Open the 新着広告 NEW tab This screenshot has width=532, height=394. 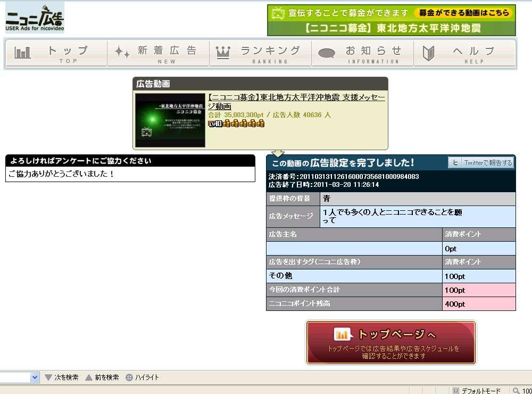pos(158,54)
